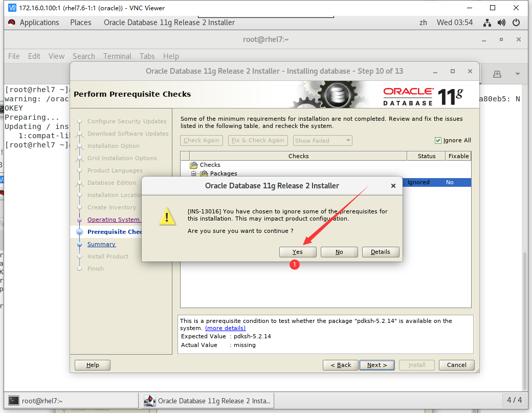Click the Oracle installer taskbar icon

coord(149,401)
